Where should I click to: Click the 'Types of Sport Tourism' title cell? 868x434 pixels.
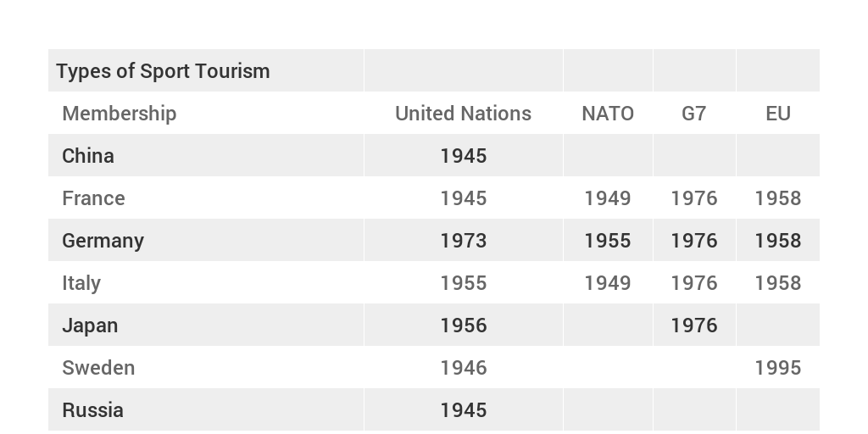(163, 71)
